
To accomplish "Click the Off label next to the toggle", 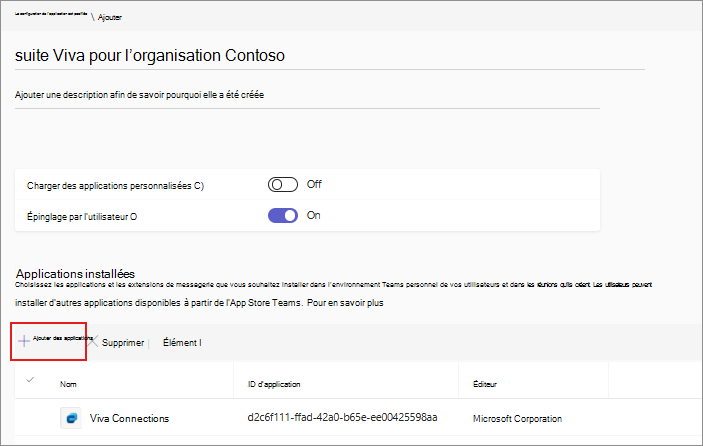I will 314,184.
